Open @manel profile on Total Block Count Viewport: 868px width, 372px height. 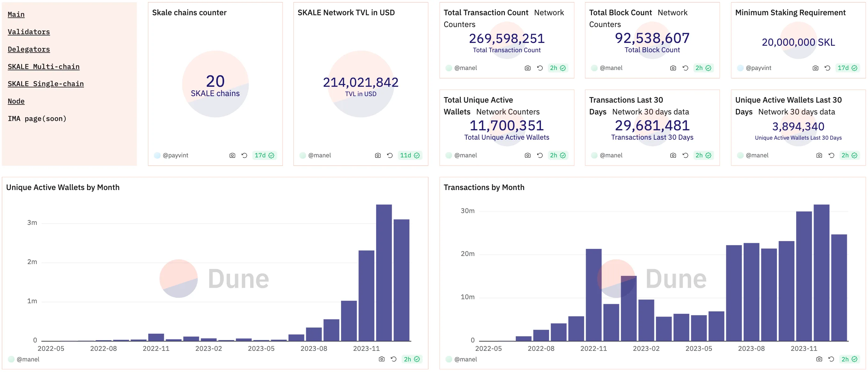(x=611, y=68)
